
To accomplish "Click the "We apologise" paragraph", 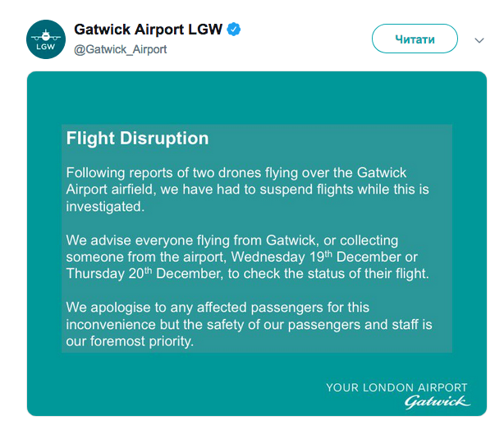I will [246, 324].
